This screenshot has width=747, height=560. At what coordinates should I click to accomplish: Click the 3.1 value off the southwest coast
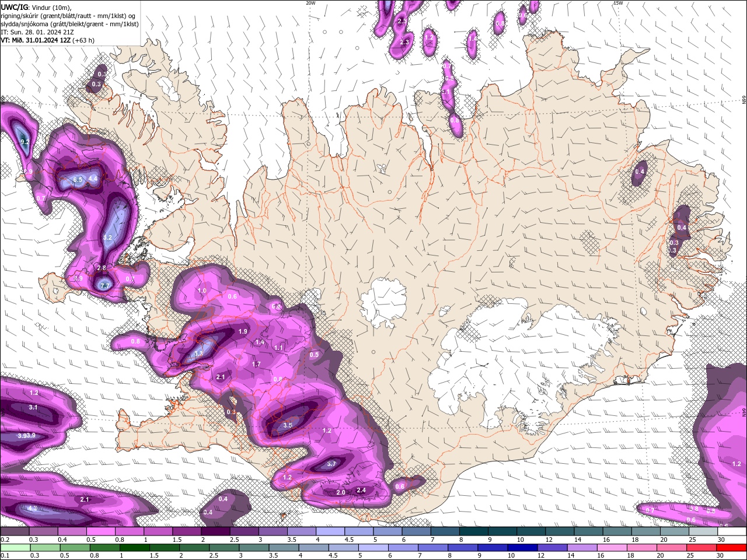pos(33,408)
